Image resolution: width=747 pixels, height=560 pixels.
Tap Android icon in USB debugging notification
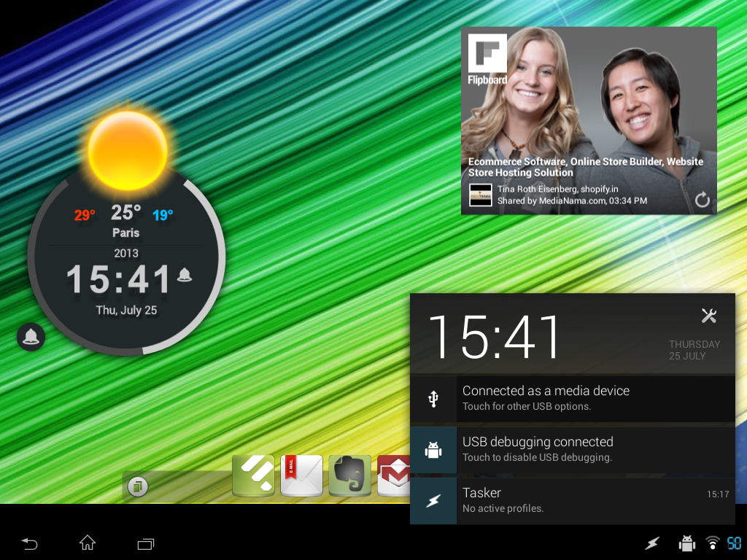coord(433,449)
